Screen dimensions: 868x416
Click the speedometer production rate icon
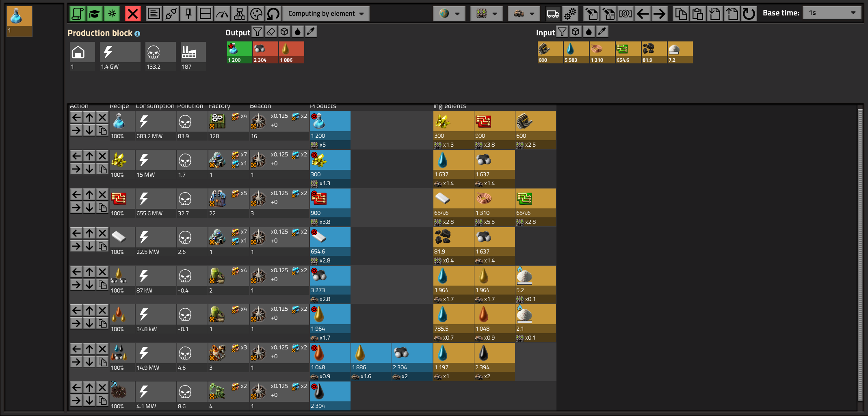click(223, 13)
